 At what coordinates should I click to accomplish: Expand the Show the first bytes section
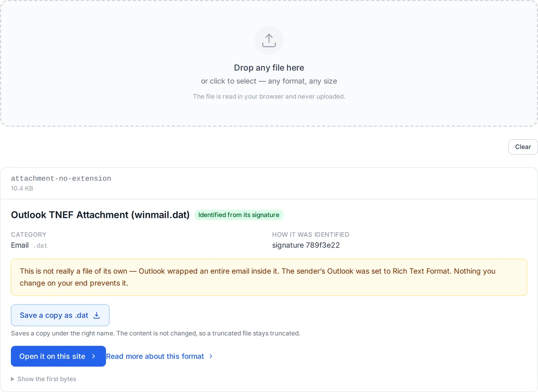[43, 379]
